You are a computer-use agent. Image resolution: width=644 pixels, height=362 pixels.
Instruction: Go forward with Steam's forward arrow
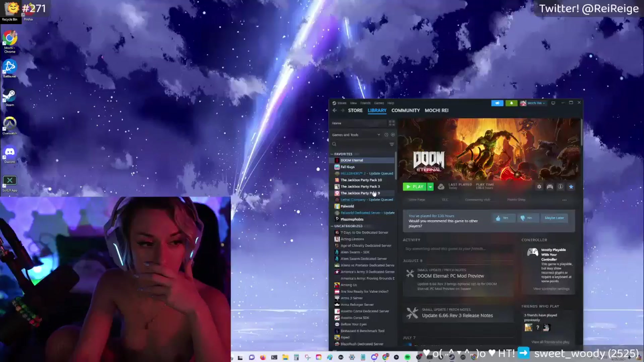pos(342,110)
